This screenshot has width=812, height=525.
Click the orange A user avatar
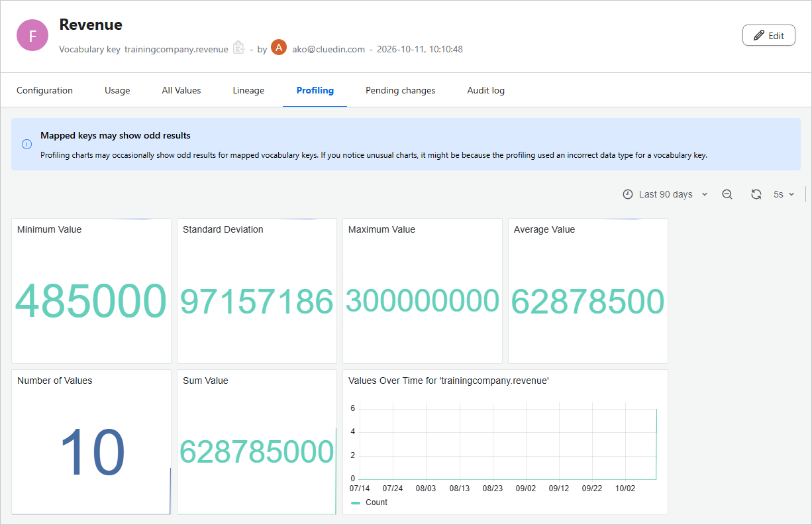pyautogui.click(x=279, y=48)
